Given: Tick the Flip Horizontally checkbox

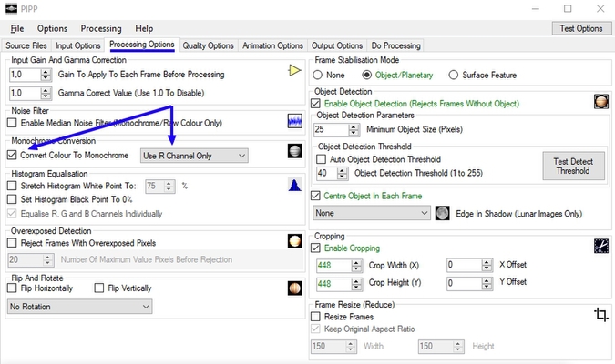Looking at the screenshot, I should click(x=12, y=288).
